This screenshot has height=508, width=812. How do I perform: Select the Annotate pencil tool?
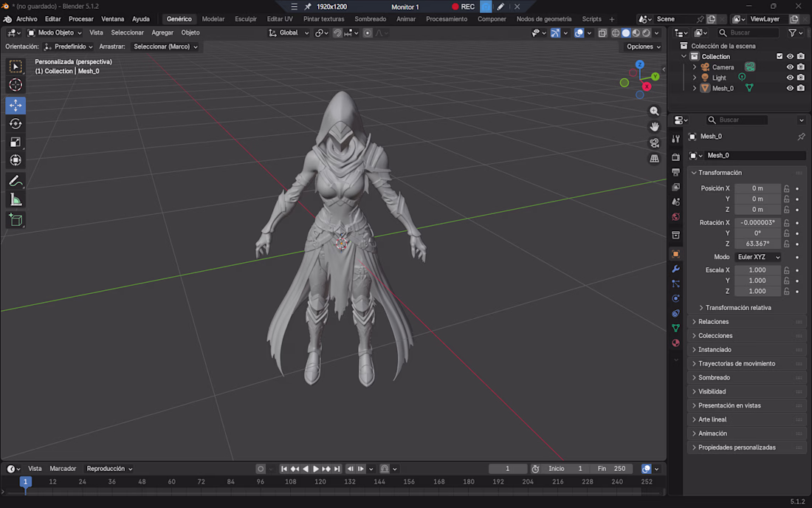(x=16, y=181)
